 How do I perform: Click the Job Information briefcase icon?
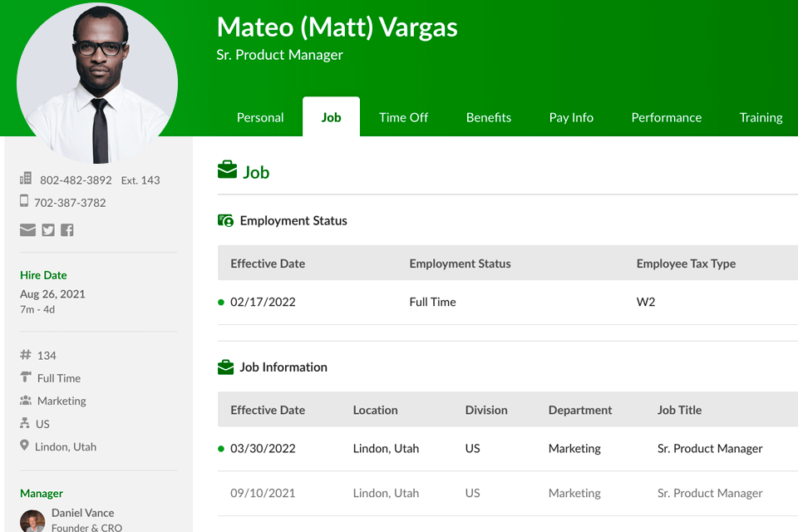[x=225, y=367]
